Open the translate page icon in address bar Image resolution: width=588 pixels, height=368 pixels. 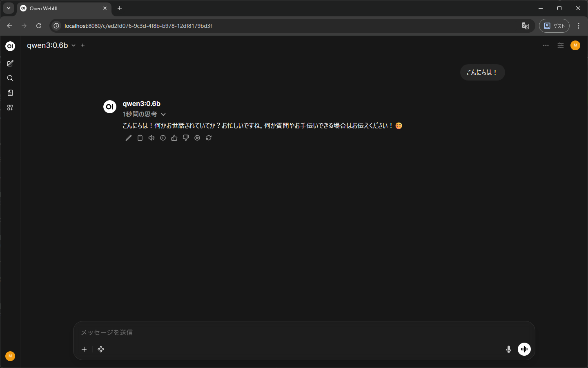[x=526, y=26]
